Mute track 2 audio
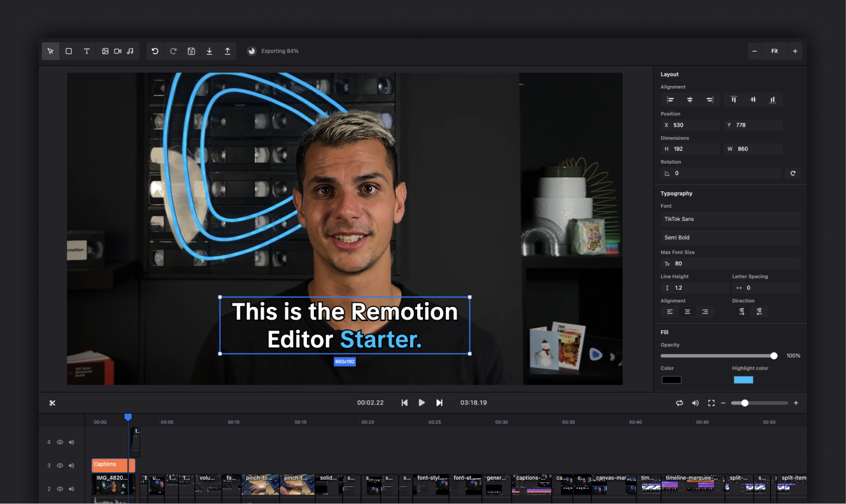 pos(71,489)
